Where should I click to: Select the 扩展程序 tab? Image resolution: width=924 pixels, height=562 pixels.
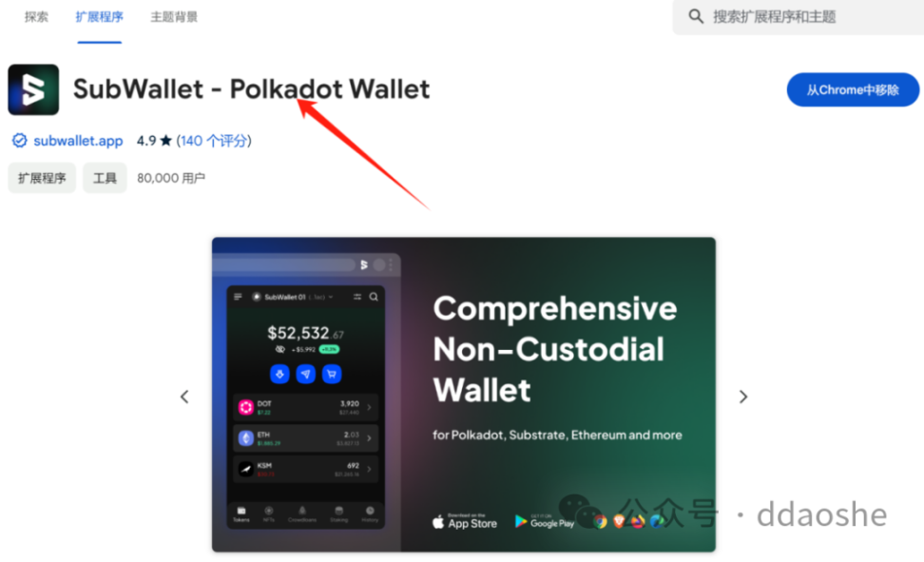[x=99, y=17]
